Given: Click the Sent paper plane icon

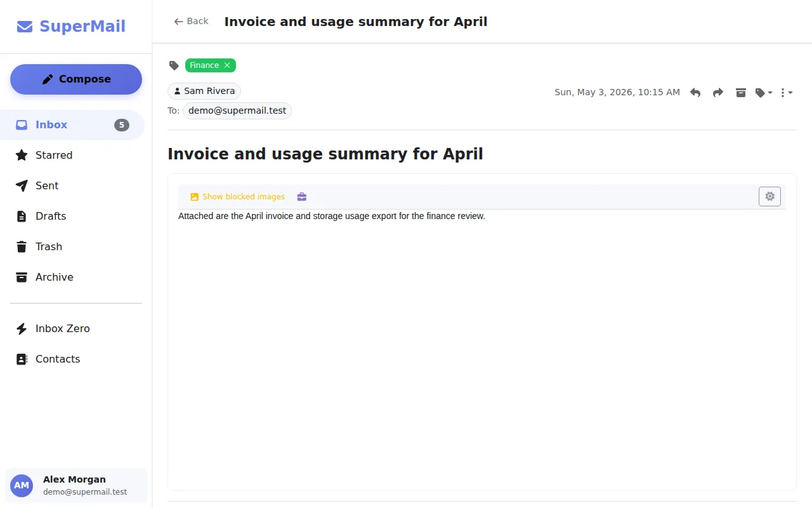Looking at the screenshot, I should click(x=22, y=186).
